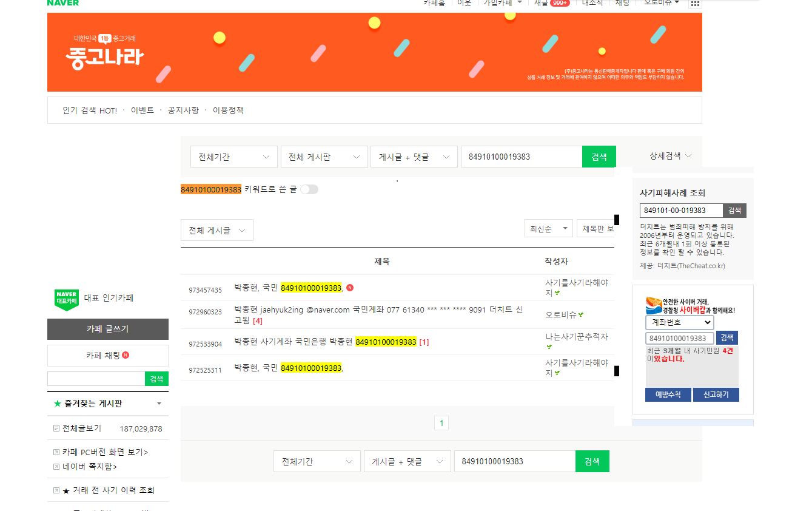Click the 신고하기 button

(716, 394)
